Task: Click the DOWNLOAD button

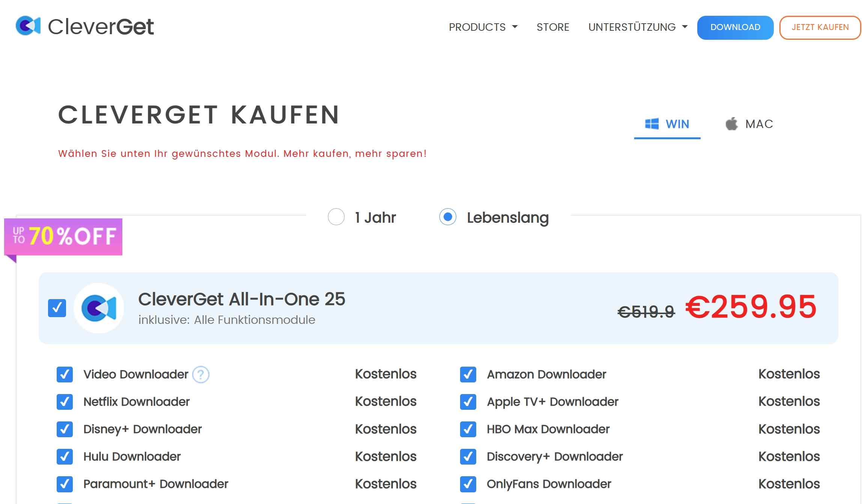Action: pyautogui.click(x=735, y=27)
